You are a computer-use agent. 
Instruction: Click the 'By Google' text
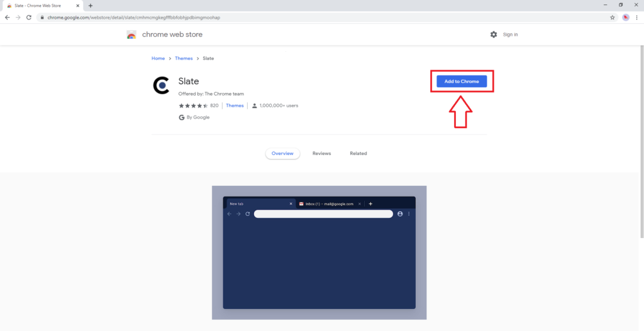pos(198,117)
